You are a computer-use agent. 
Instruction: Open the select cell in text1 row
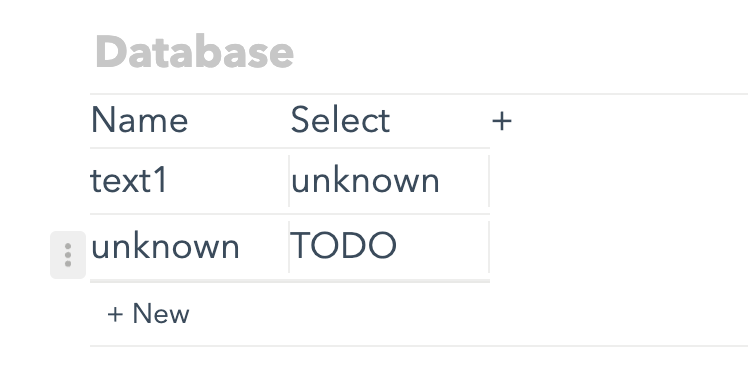389,181
